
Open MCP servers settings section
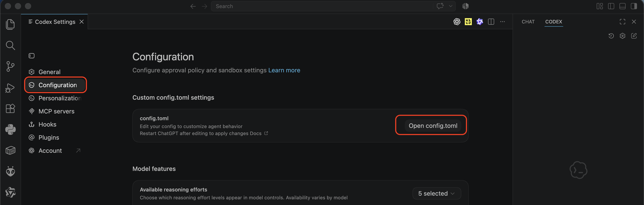55,111
